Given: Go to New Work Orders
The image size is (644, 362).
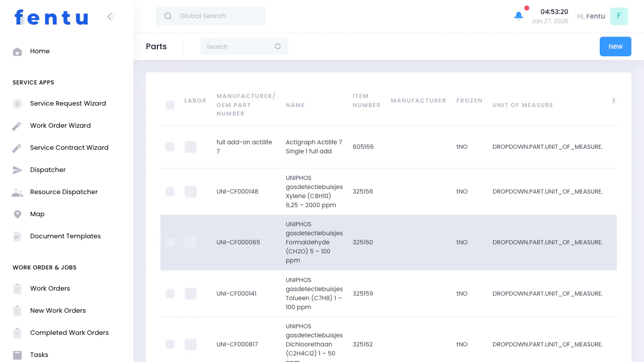Looking at the screenshot, I should pyautogui.click(x=57, y=310).
